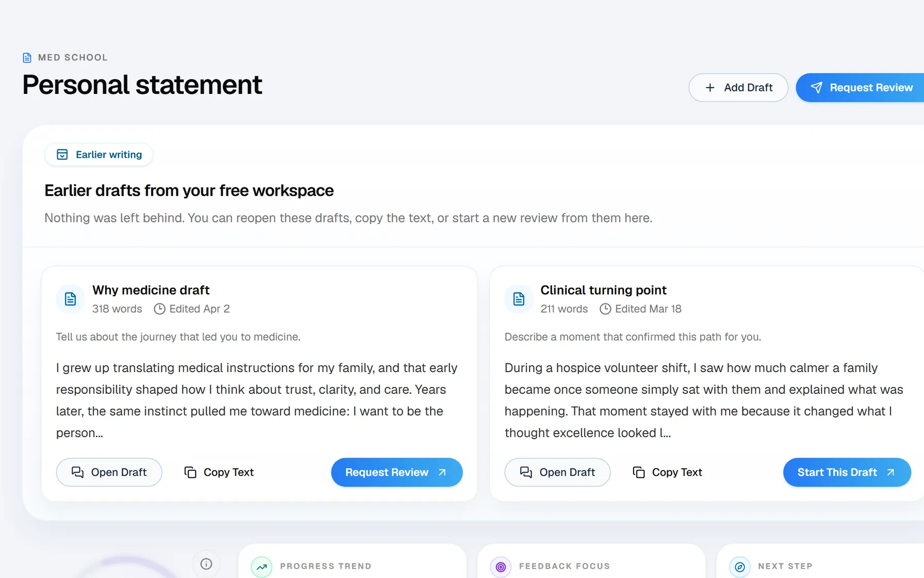
Task: Request review for Why medicine draft
Action: click(x=397, y=472)
